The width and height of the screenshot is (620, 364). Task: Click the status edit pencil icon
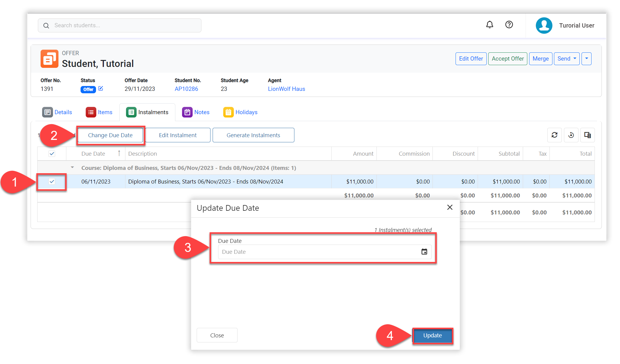point(101,88)
